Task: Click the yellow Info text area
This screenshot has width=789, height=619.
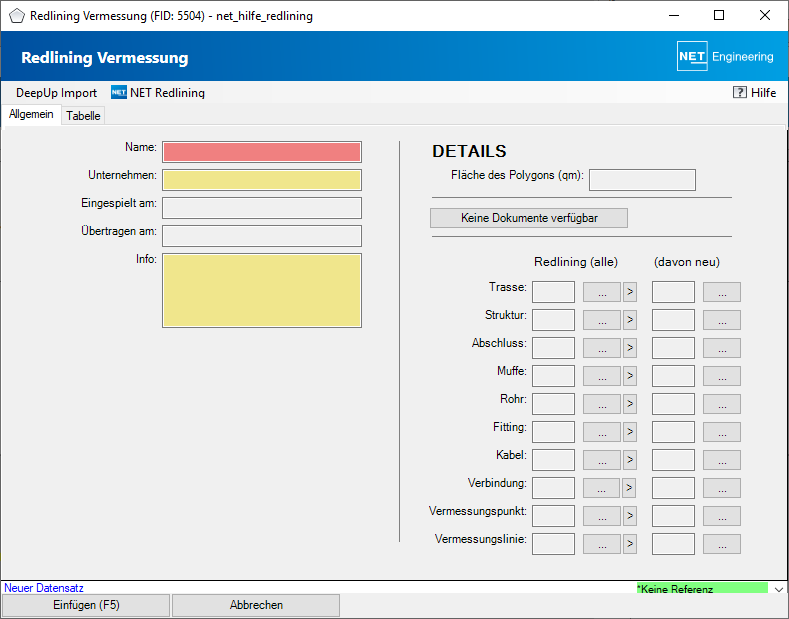Action: (x=262, y=290)
